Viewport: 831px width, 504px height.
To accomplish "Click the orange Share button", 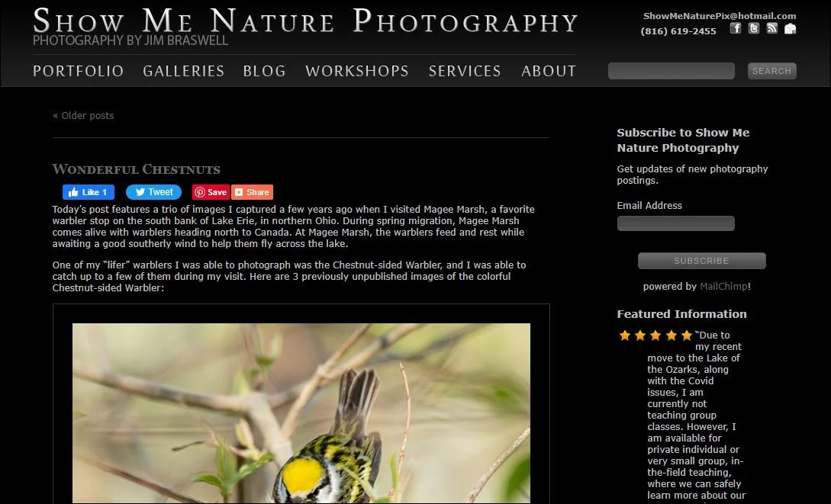I will pos(252,191).
